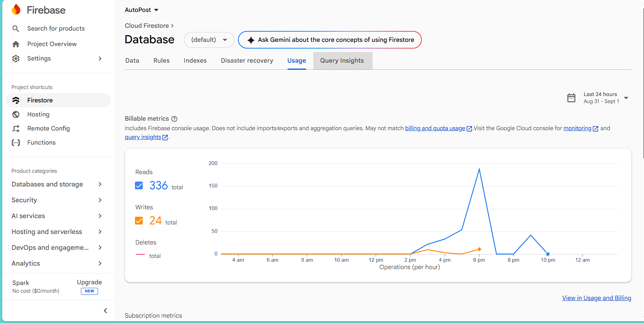This screenshot has height=323, width=644.
Task: Click the search magnifier icon
Action: [x=16, y=28]
